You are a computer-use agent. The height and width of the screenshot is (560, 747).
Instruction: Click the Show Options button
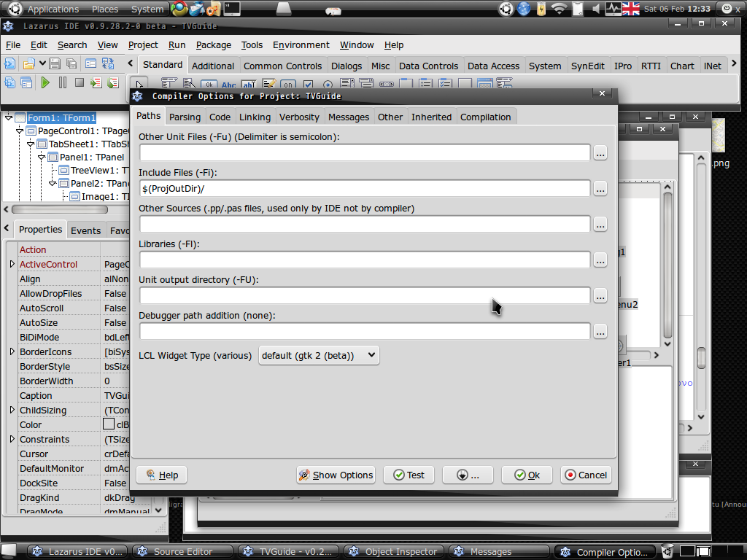[x=336, y=475]
